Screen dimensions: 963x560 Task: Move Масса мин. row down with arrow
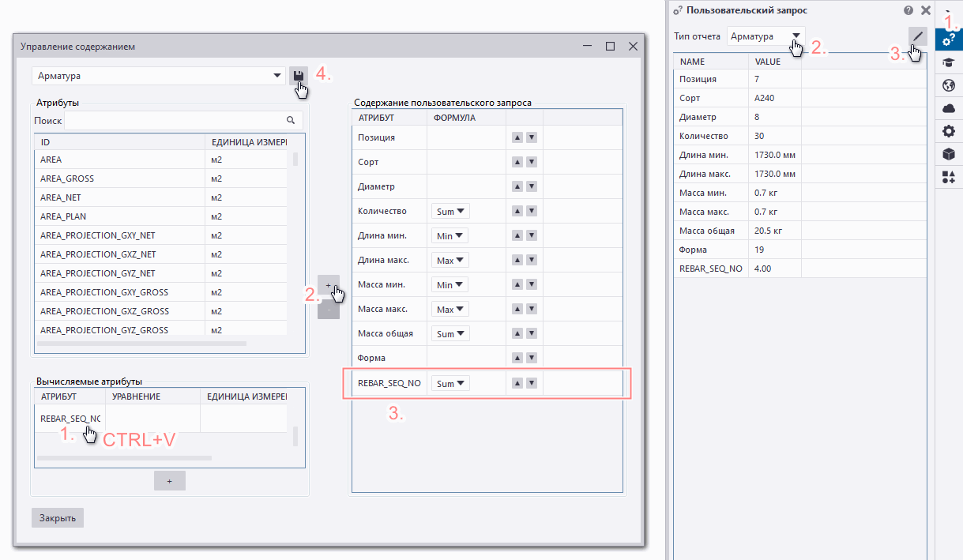tap(532, 284)
